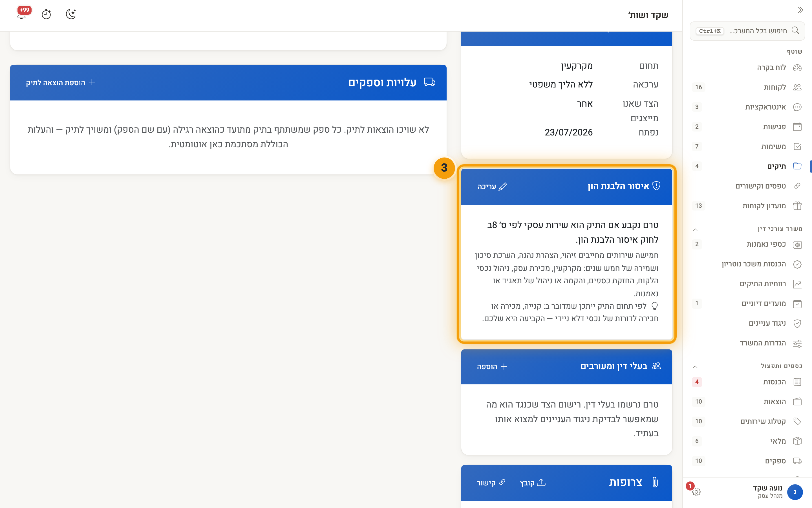Viewport: 812px width, 508px height.
Task: Open לקוחות clients in the sidebar
Action: [747, 87]
